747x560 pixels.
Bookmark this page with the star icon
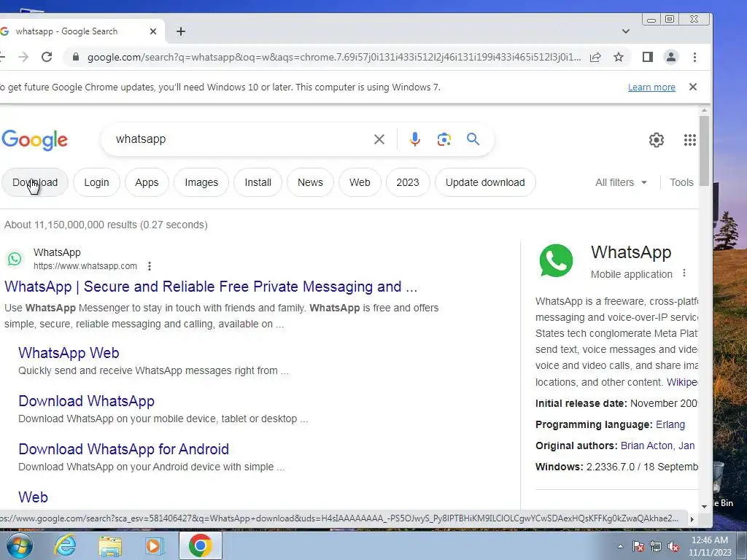[619, 57]
